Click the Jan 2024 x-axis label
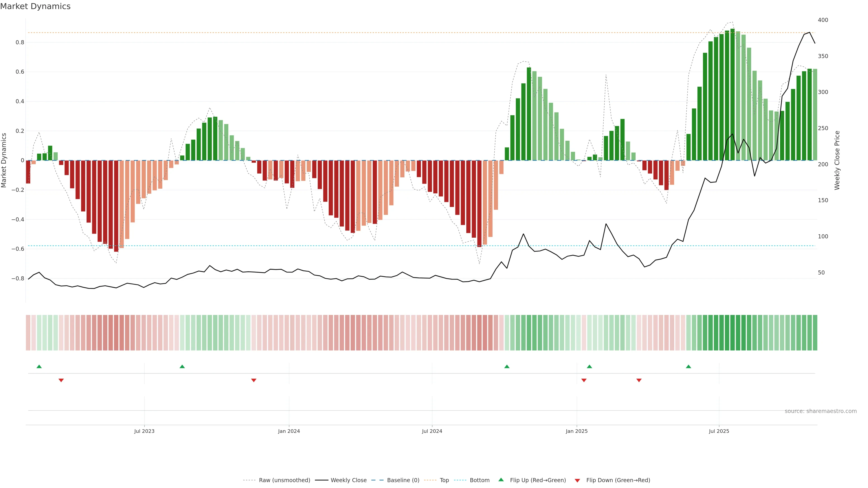 pyautogui.click(x=289, y=431)
